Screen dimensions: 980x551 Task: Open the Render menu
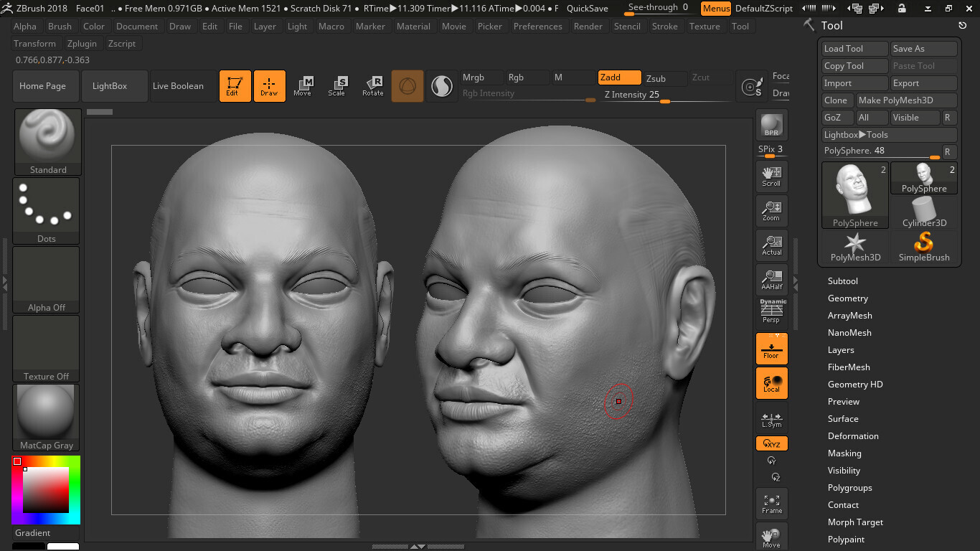pos(588,26)
